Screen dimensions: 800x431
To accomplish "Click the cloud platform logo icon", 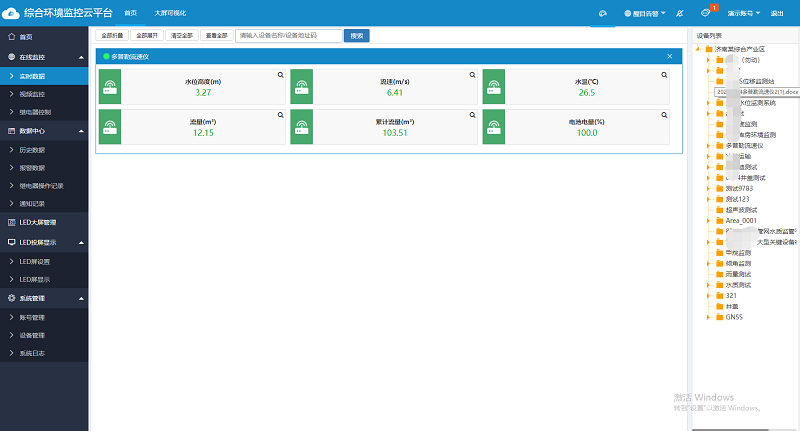I will click(x=10, y=13).
